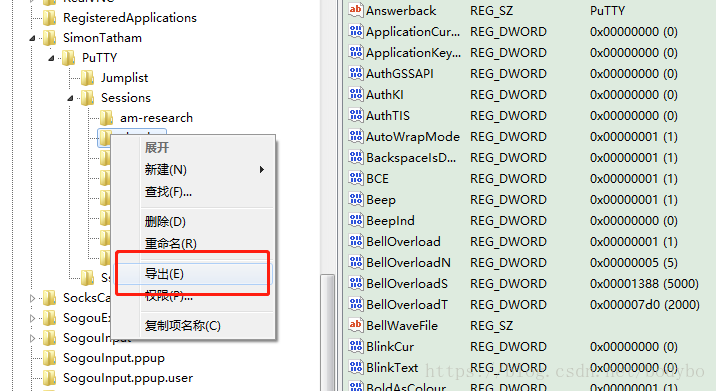This screenshot has height=391, width=716.
Task: Select the Jumplist key name
Action: 125,78
